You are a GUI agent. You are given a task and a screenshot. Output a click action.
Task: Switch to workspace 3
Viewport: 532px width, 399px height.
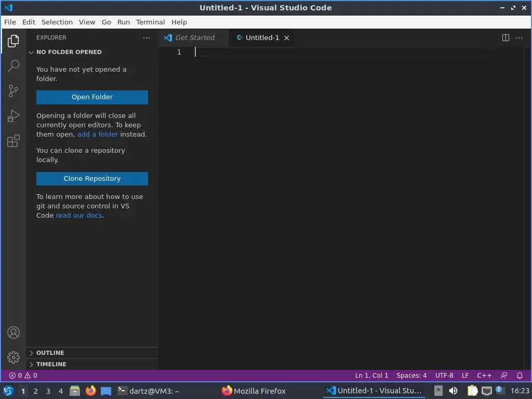click(x=48, y=391)
